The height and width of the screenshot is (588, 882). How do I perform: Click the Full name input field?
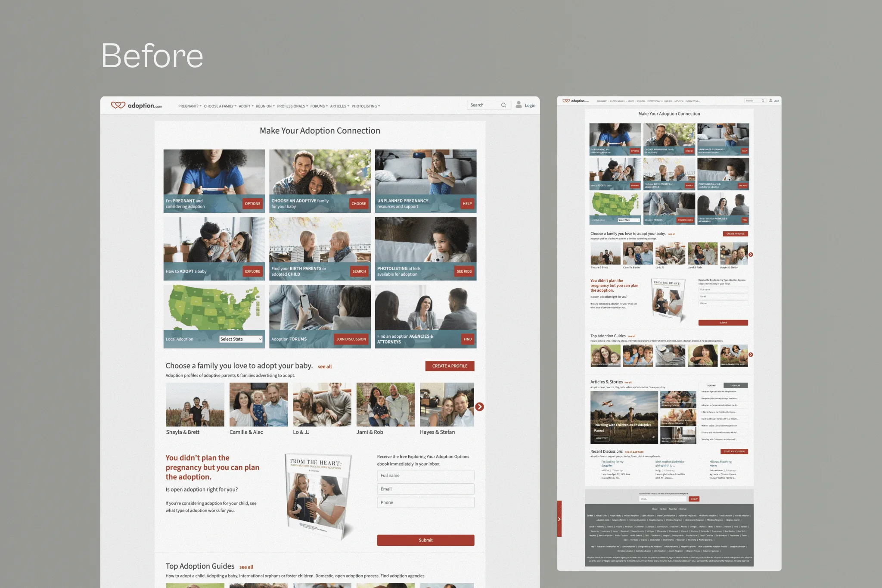coord(425,476)
